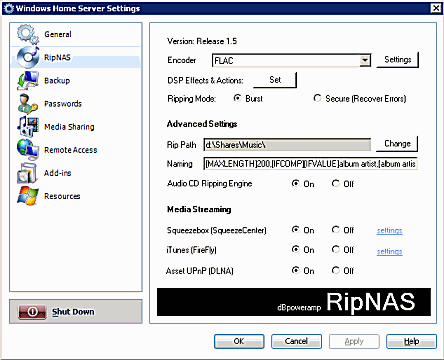Click the RipNAS disc icon

pyautogui.click(x=28, y=57)
